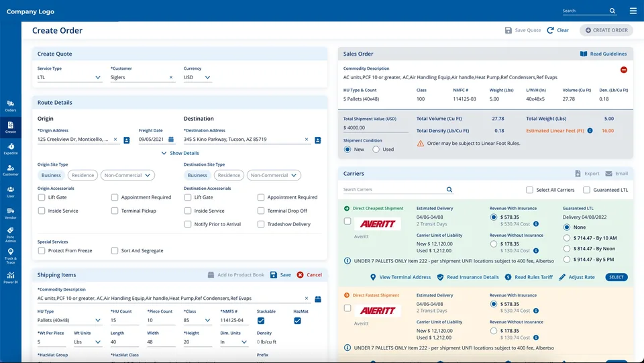This screenshot has height=363, width=644.
Task: Click the HU Count input field
Action: click(x=125, y=320)
